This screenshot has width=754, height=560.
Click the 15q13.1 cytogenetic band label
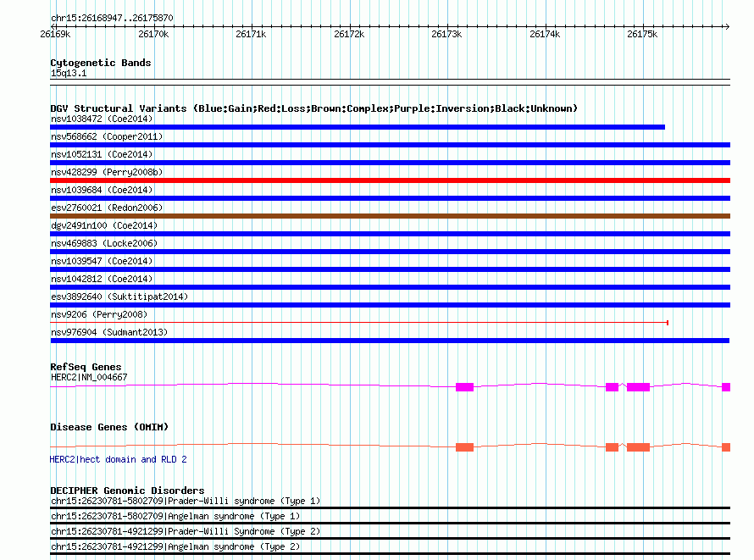pos(69,73)
